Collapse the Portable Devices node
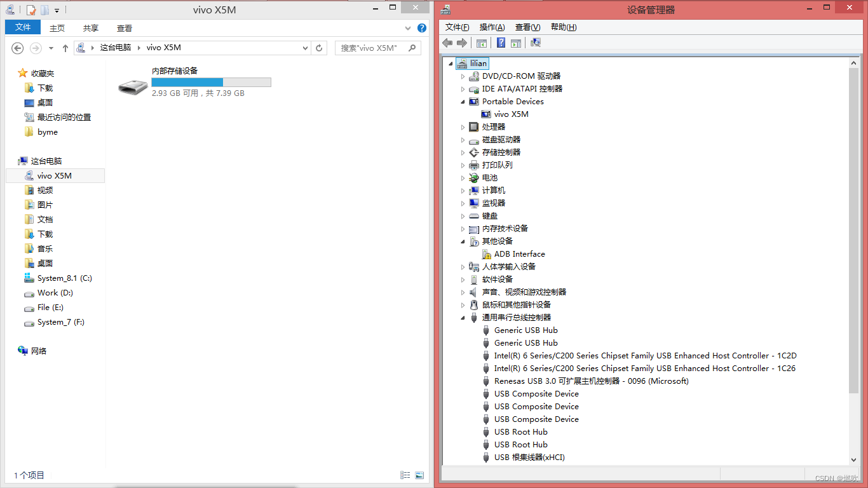The width and height of the screenshot is (868, 488). 463,102
